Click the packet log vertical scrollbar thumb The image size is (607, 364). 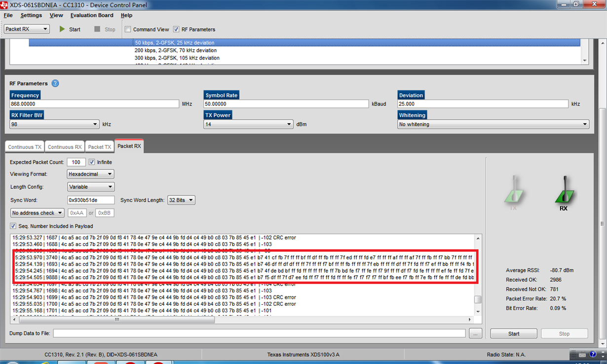477,299
